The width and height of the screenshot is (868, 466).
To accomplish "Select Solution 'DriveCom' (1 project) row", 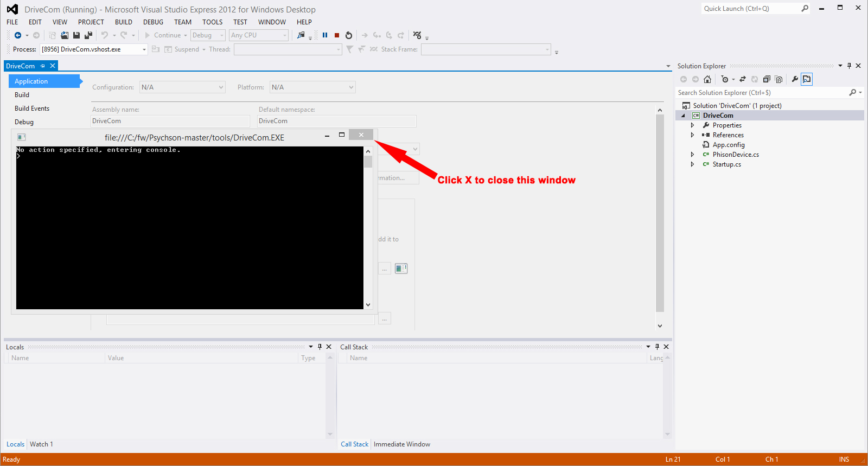I will click(x=737, y=106).
